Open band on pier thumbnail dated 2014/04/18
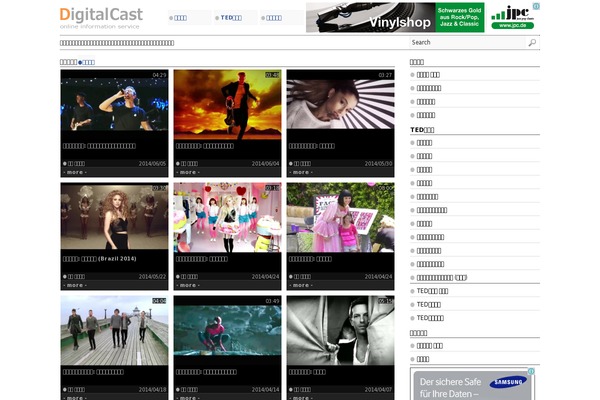The width and height of the screenshot is (600, 400). point(114,330)
